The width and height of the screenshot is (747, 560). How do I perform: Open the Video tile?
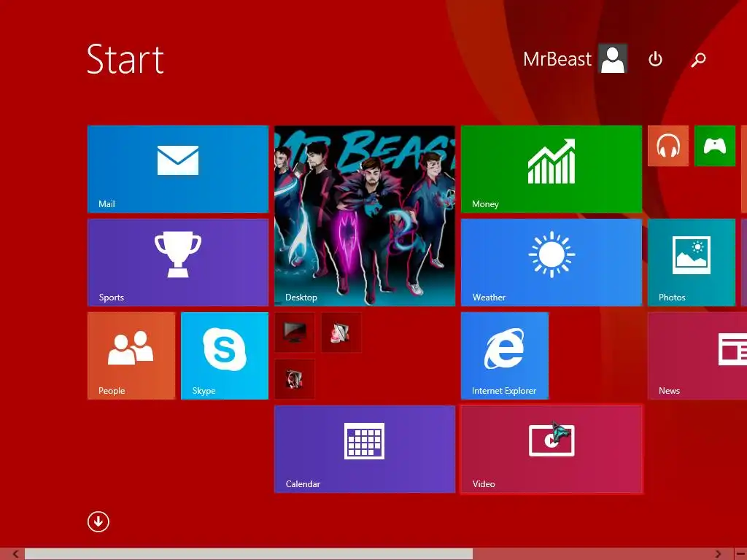pos(551,449)
